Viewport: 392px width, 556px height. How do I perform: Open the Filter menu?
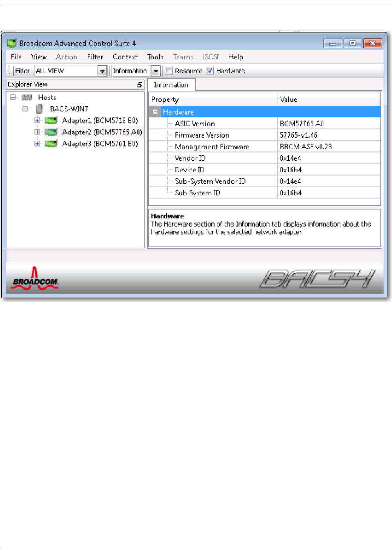tap(95, 57)
